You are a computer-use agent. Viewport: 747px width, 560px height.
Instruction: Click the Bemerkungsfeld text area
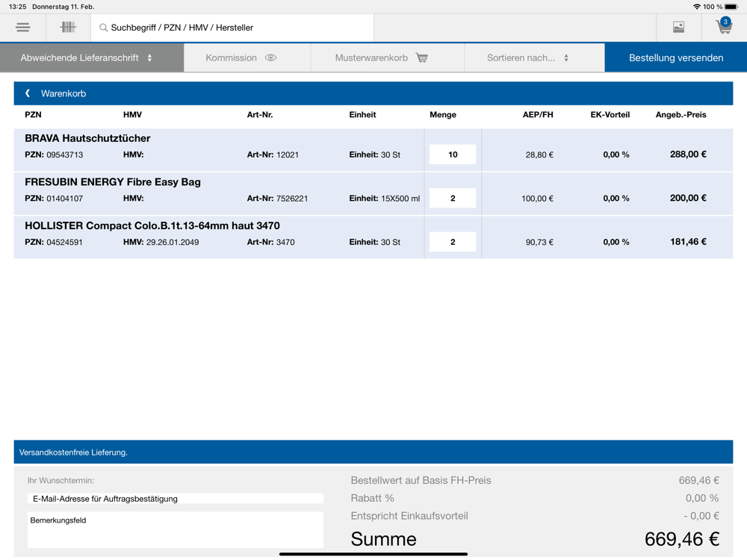(x=176, y=529)
